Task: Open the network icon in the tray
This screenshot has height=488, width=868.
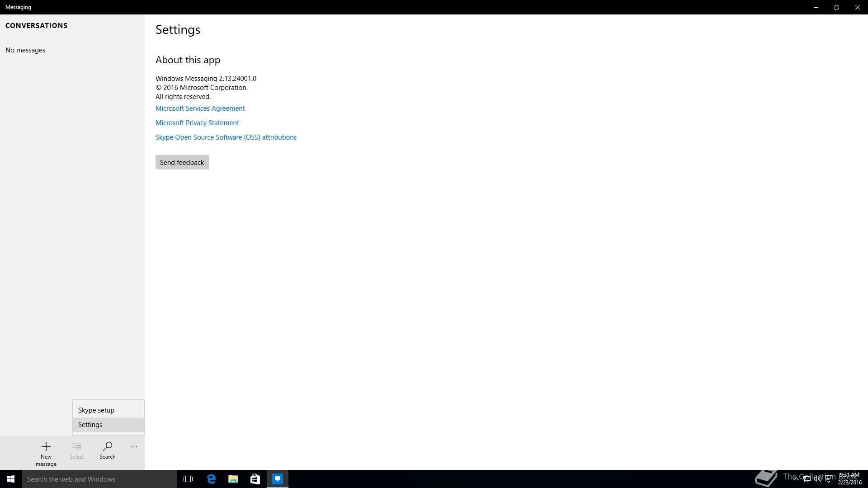Action: coord(807,479)
